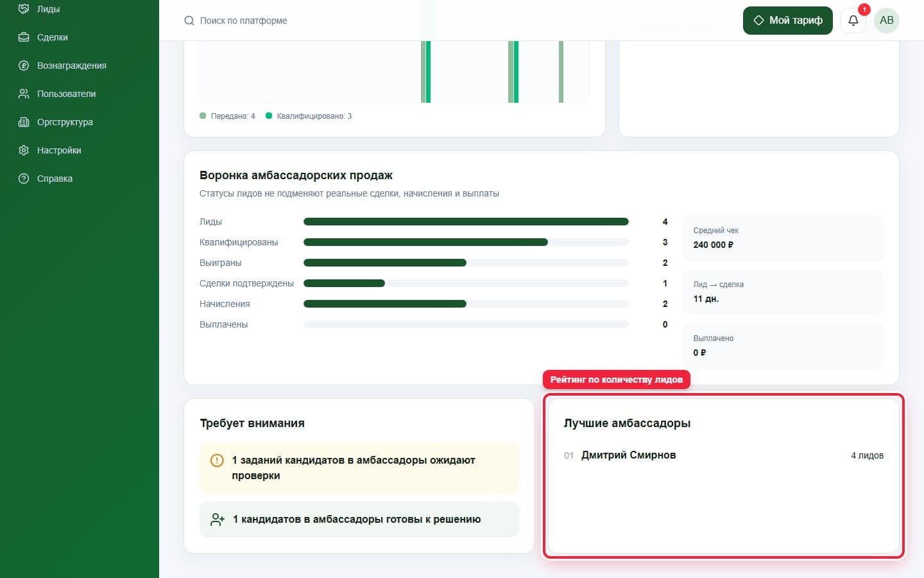The height and width of the screenshot is (578, 924).
Task: Click the Воронка амбассадорских продаж heading
Action: [296, 175]
